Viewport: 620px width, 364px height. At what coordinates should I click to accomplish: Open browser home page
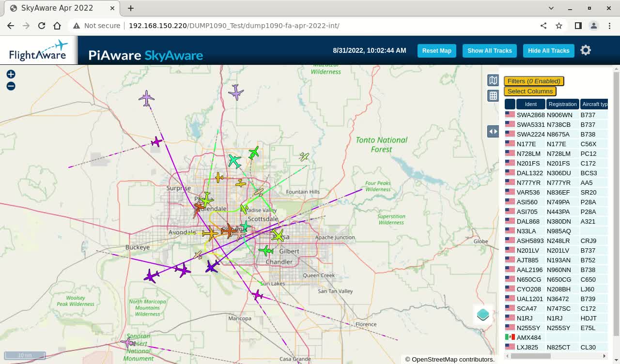(x=57, y=26)
